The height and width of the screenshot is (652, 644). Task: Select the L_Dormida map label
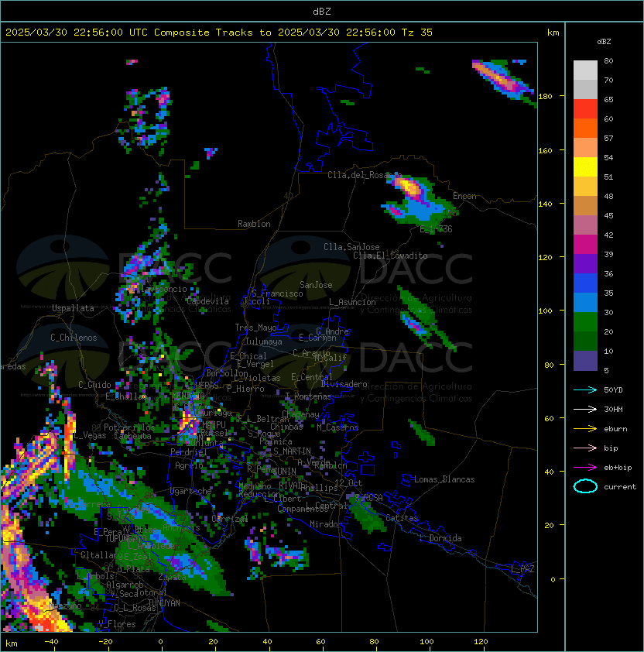(440, 538)
